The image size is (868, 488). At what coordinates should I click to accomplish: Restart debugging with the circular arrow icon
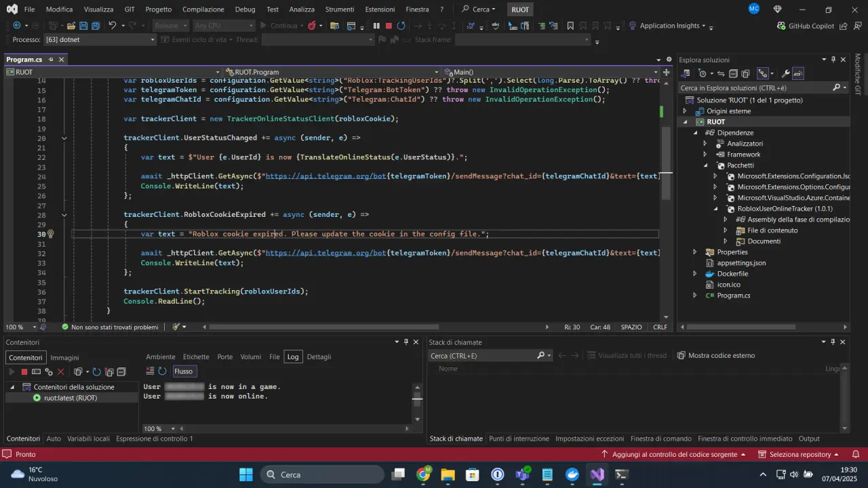coord(401,26)
